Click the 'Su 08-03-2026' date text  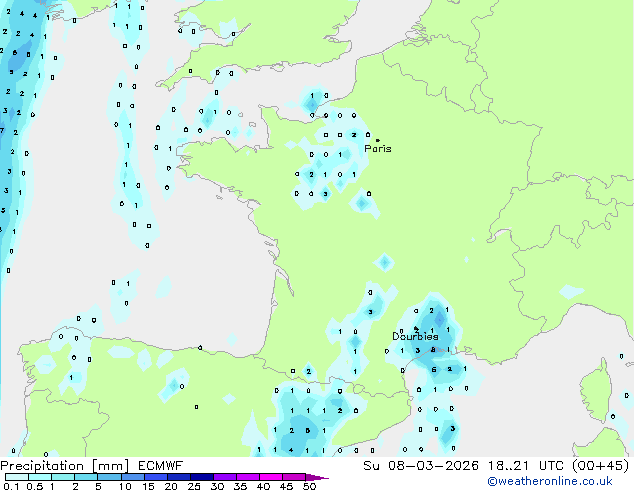[x=421, y=466]
